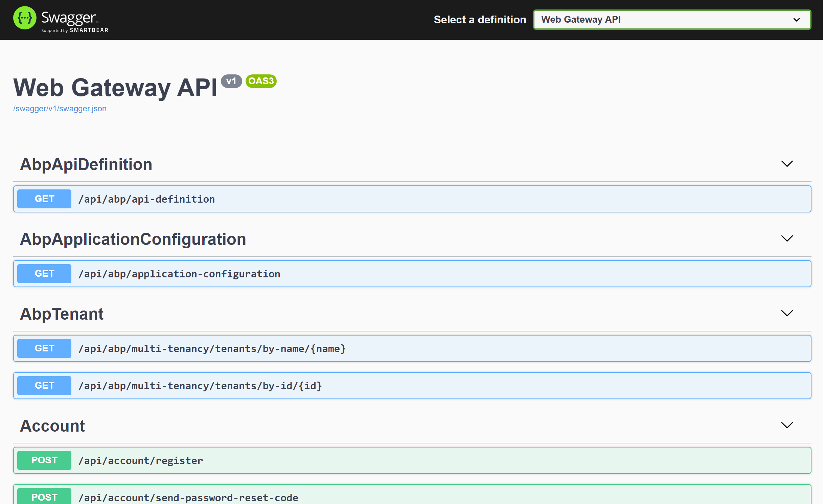This screenshot has height=504, width=823.
Task: Click the v1 version badge
Action: 231,81
